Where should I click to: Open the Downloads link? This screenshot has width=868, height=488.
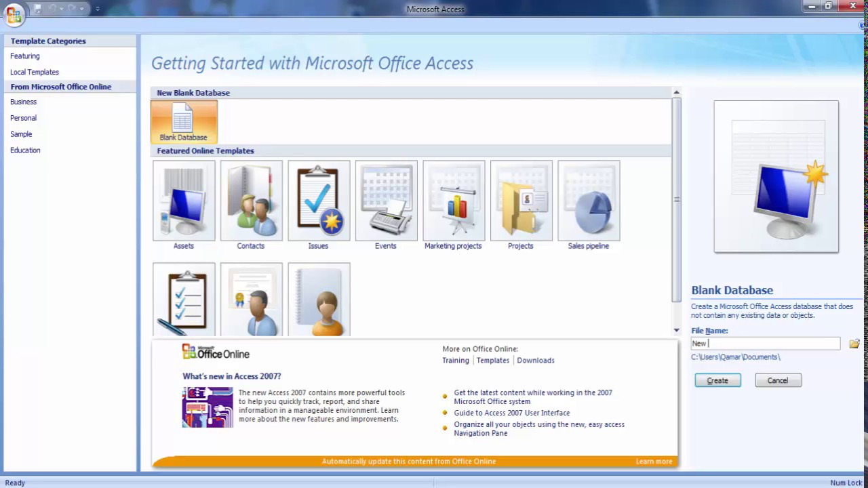coord(536,361)
